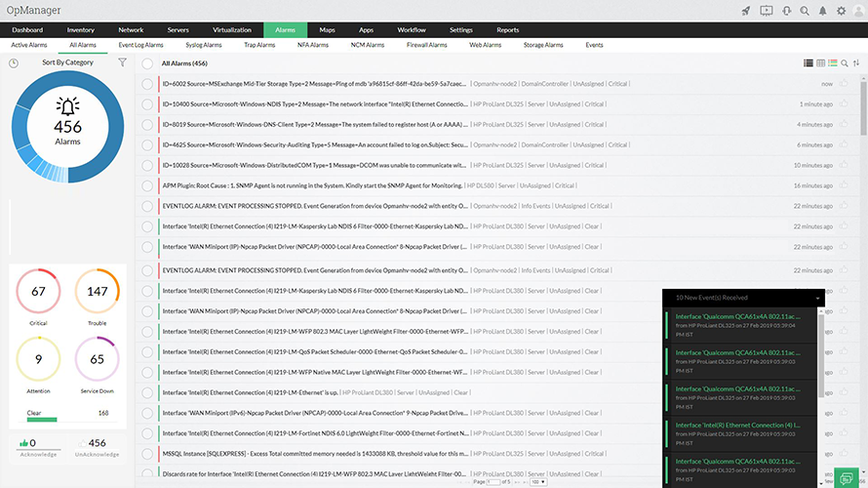This screenshot has width=868, height=488.
Task: Select the ID=8019 DNS-Client alarm row
Action: 147,125
